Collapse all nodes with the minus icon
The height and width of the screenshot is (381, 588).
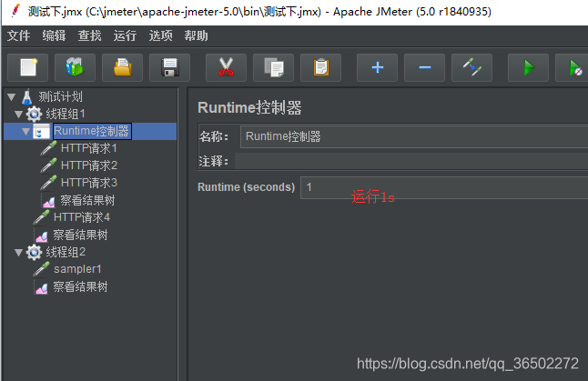(x=424, y=67)
